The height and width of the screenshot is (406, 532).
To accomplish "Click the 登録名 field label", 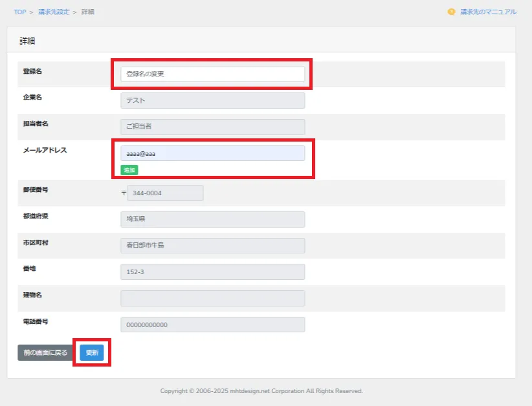I will point(32,71).
